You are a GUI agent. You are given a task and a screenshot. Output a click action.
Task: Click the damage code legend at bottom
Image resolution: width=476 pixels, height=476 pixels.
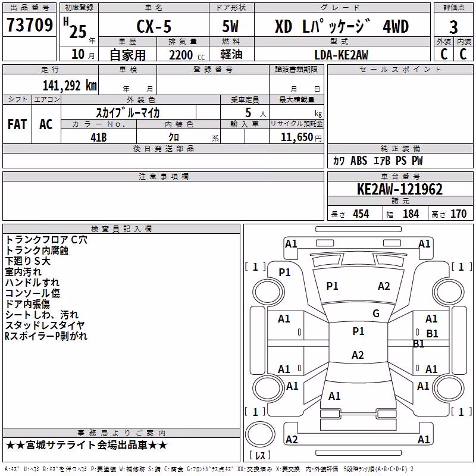209,469
